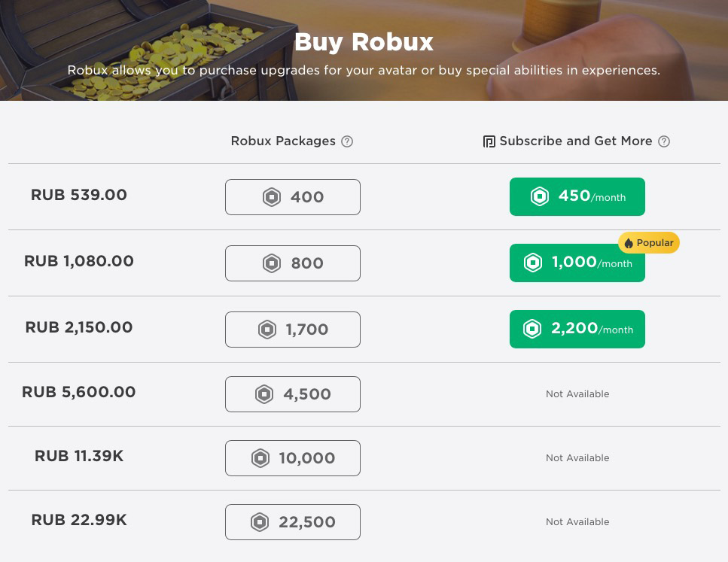Click Robux icon in the 800 package
The width and height of the screenshot is (728, 562).
[271, 263]
